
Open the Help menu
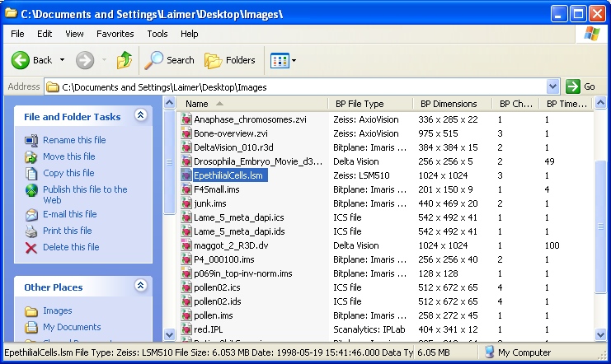[190, 34]
